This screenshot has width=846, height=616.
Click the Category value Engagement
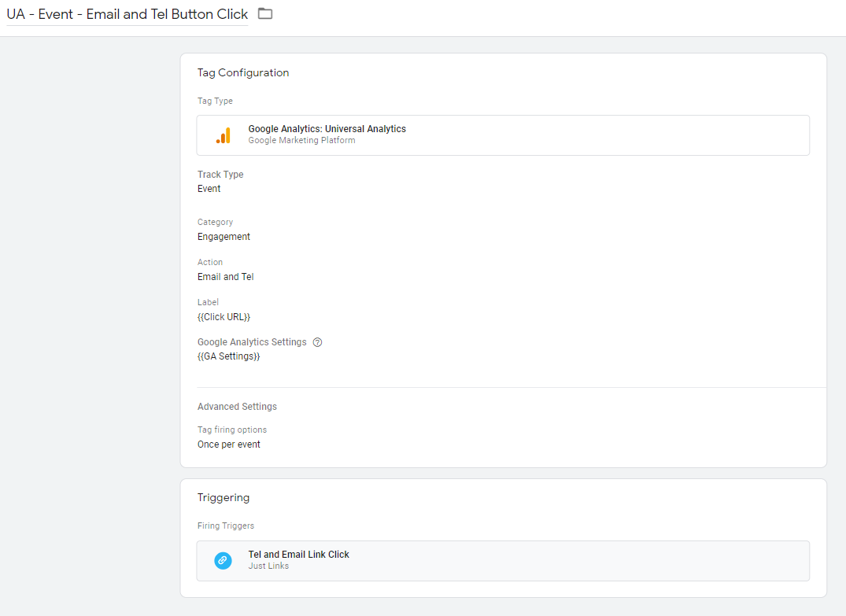tap(224, 237)
